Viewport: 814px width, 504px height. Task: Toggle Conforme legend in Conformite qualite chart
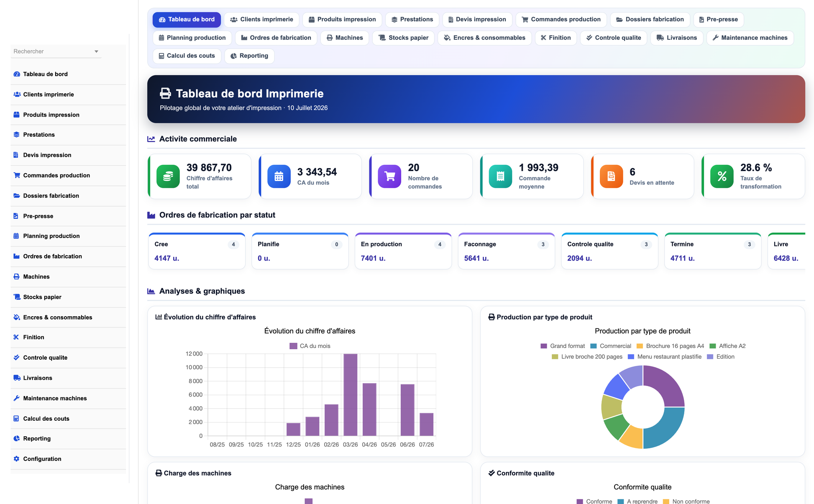click(x=594, y=501)
